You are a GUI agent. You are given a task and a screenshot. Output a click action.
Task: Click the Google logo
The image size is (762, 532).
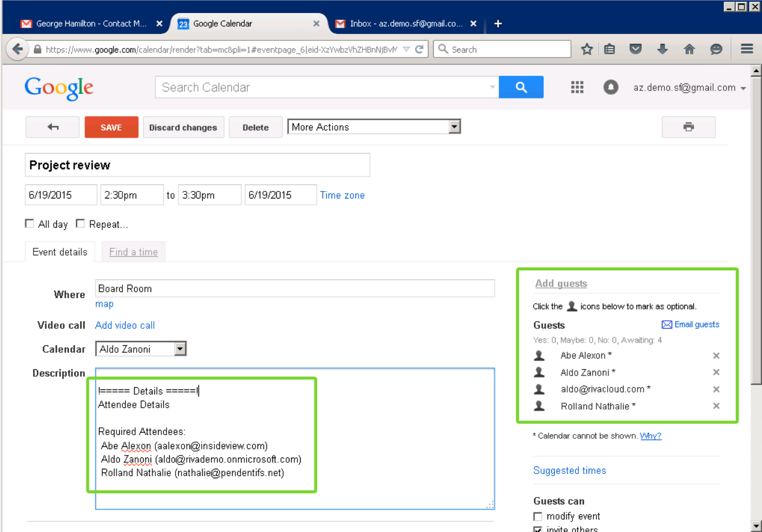coord(59,88)
